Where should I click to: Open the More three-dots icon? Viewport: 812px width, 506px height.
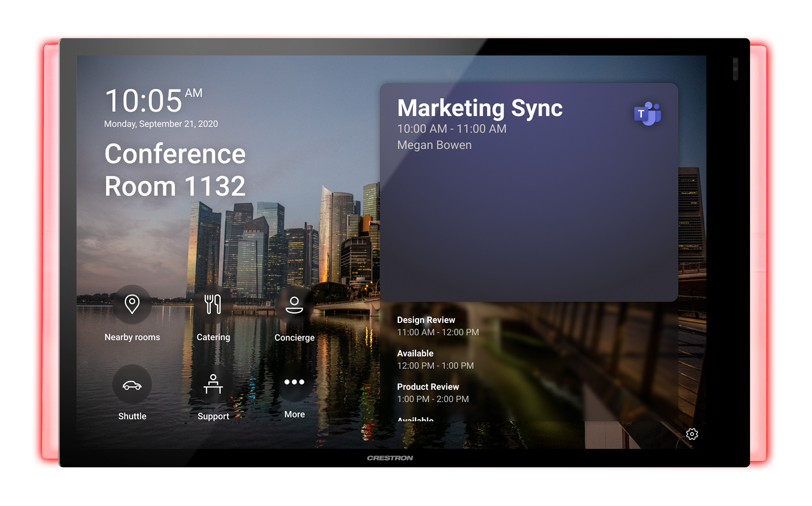pyautogui.click(x=294, y=382)
